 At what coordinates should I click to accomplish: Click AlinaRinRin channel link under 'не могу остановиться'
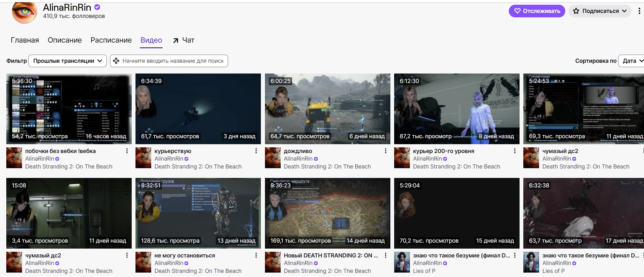pyautogui.click(x=169, y=263)
